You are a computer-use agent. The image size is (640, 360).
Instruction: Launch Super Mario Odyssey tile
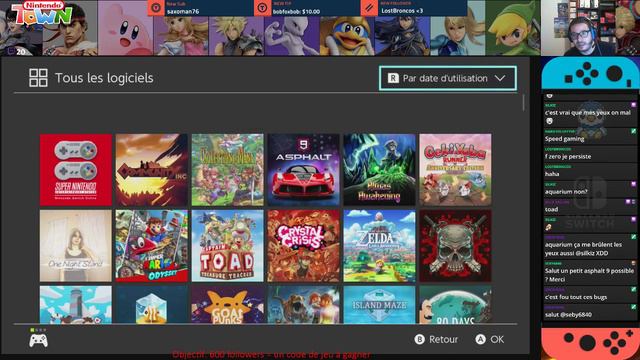151,246
